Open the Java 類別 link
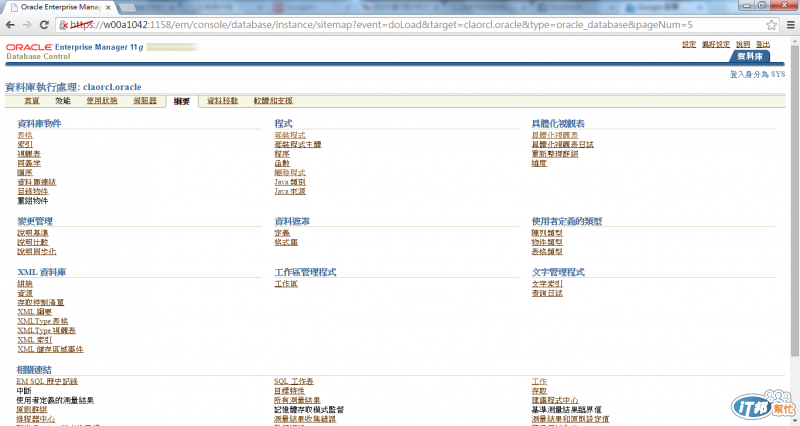 (290, 182)
